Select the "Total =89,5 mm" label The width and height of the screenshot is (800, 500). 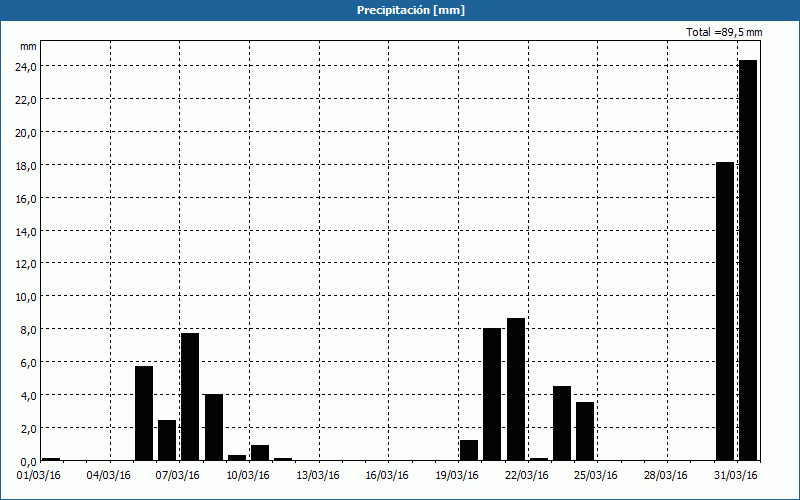(x=724, y=32)
